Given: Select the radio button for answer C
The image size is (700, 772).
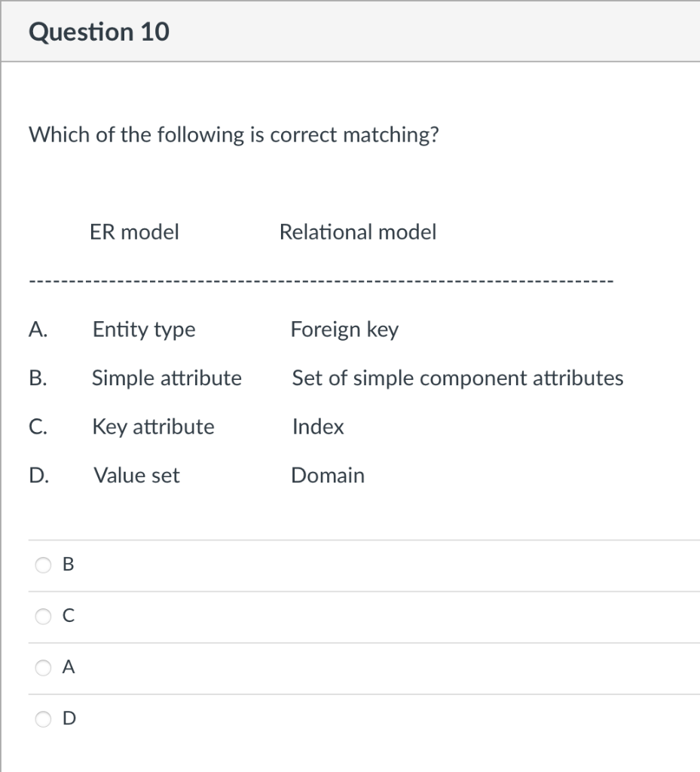Looking at the screenshot, I should pyautogui.click(x=44, y=616).
